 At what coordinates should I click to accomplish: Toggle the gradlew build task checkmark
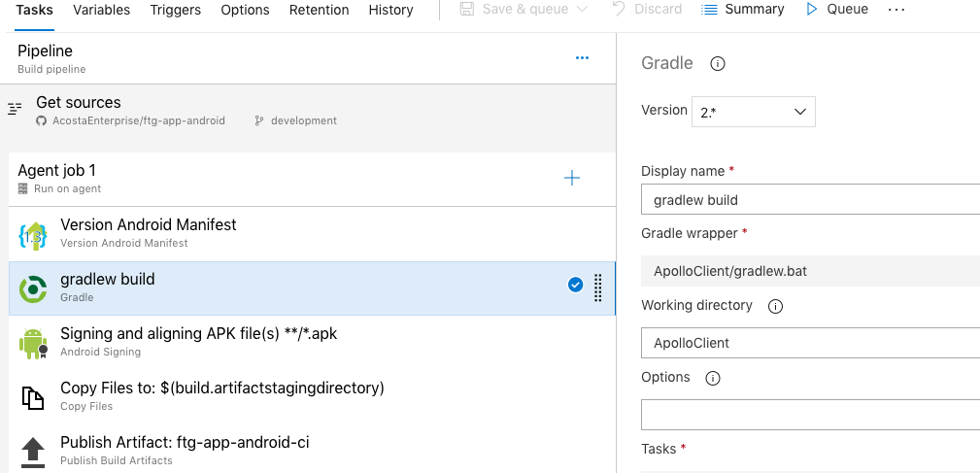coord(575,285)
